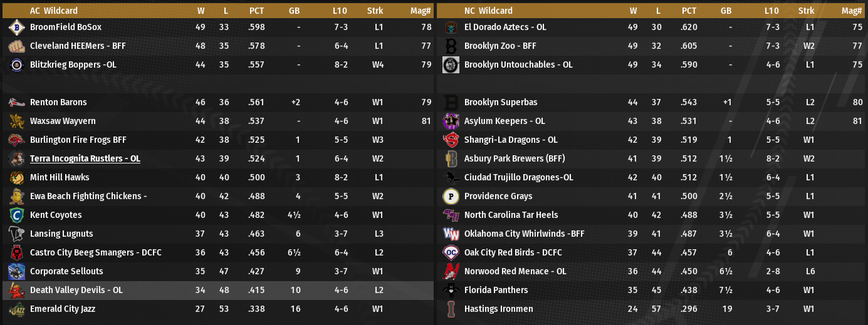Sort AC Wildcard table by Strk header
Screen dimensions: 868x325
click(375, 11)
